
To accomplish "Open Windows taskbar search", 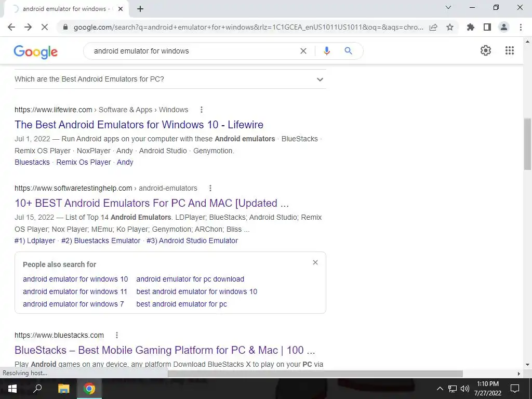I will [x=37, y=389].
